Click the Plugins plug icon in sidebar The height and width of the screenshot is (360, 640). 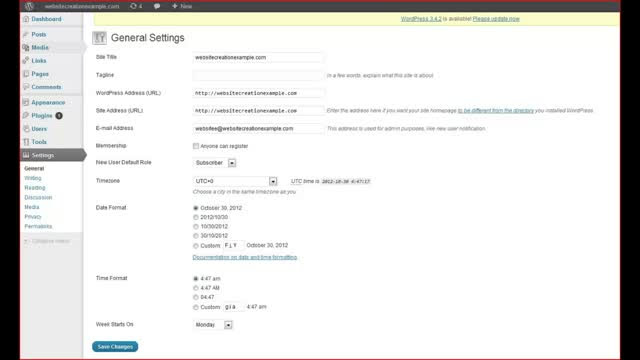26,116
